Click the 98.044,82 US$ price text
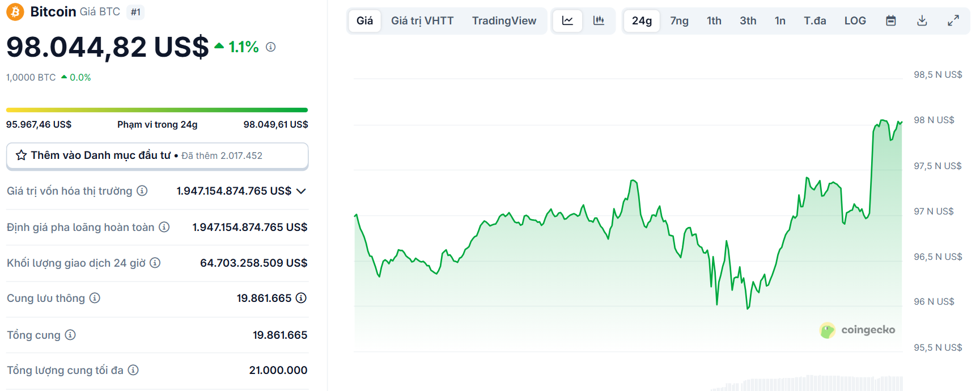980x391 pixels. point(108,47)
